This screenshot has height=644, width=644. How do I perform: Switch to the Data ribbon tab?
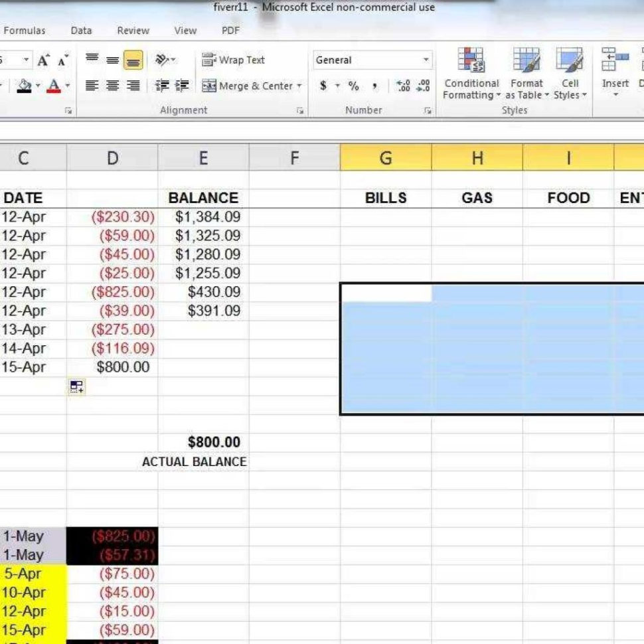click(x=81, y=30)
